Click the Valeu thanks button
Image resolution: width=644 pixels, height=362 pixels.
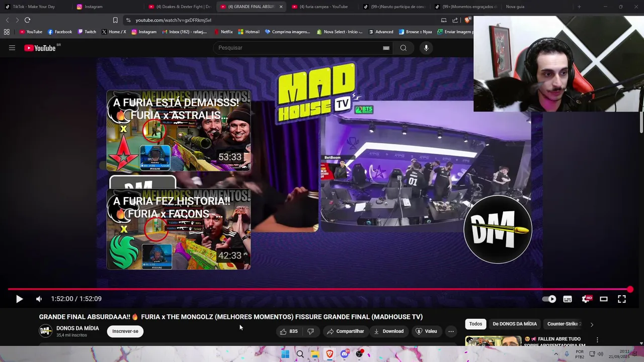(426, 331)
